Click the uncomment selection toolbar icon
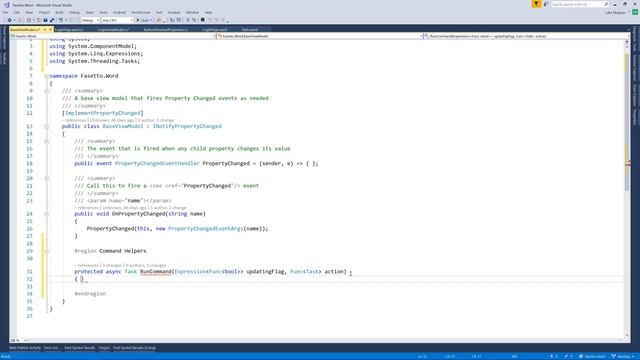Screen dimensions: 640x360 click(194, 20)
